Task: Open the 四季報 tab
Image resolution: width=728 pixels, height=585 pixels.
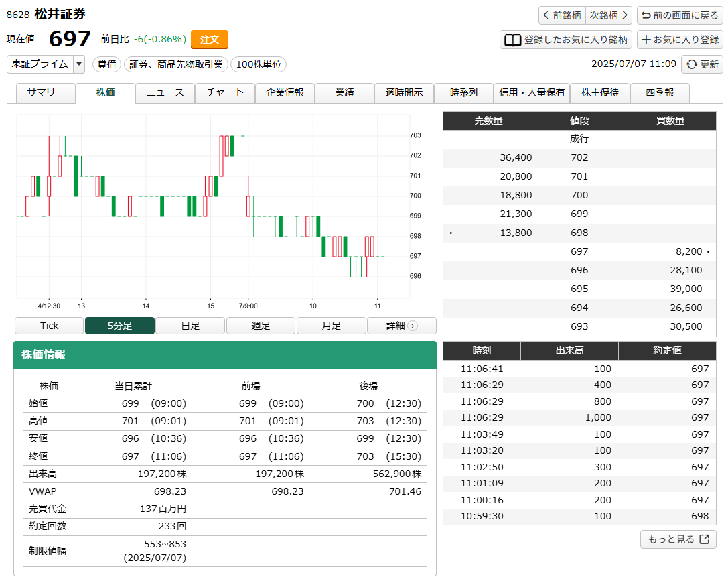Action: tap(660, 93)
